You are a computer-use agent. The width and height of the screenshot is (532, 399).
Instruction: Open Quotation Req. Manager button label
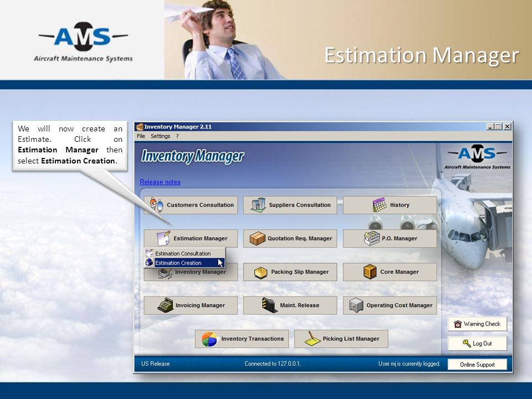(300, 238)
